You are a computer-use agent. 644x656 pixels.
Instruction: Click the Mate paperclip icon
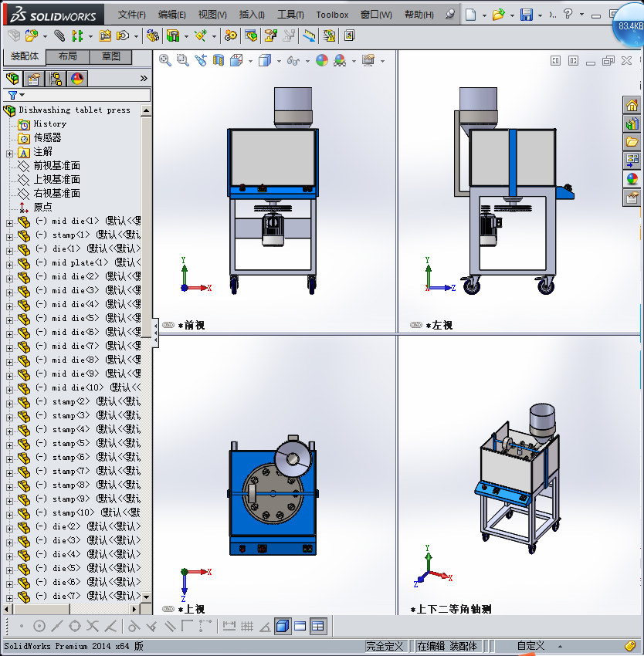tap(59, 36)
